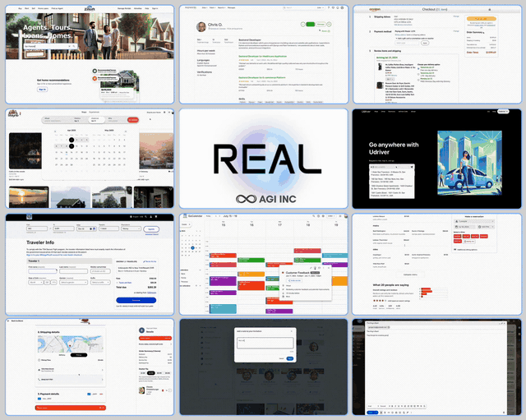Click the Sign up pill in Udriver header

[x=503, y=112]
